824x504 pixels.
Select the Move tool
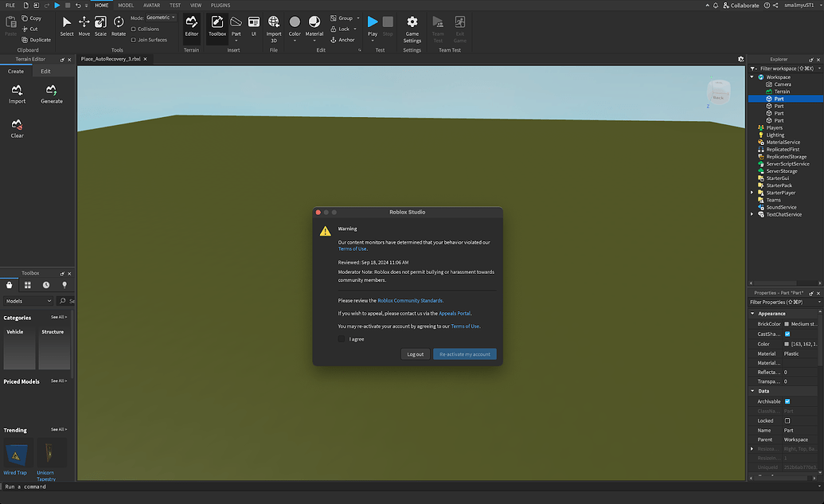[x=84, y=24]
